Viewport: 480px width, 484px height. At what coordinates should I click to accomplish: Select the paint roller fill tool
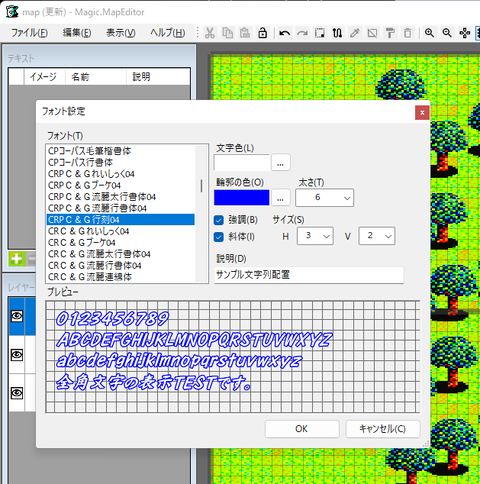click(390, 33)
